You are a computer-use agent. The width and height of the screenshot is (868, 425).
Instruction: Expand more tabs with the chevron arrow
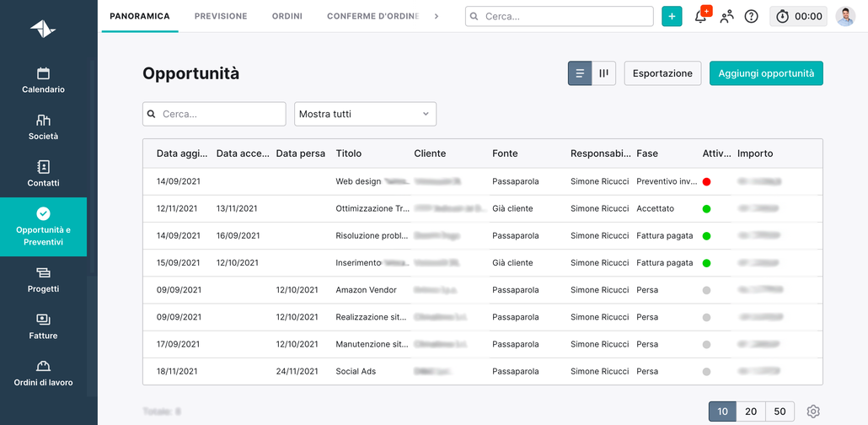click(437, 16)
